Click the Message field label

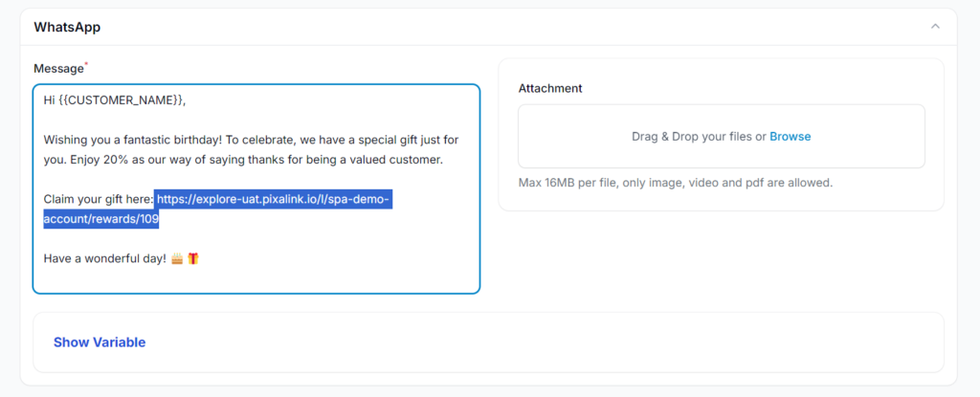point(57,69)
